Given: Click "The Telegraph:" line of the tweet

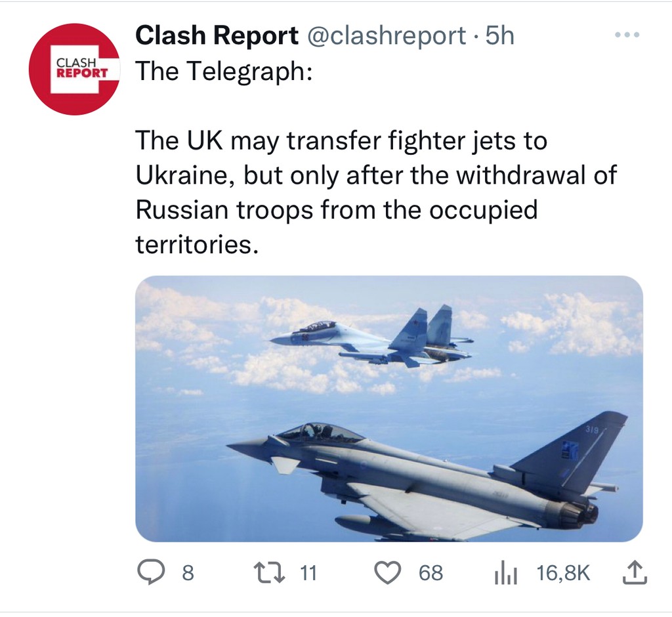Looking at the screenshot, I should click(223, 70).
